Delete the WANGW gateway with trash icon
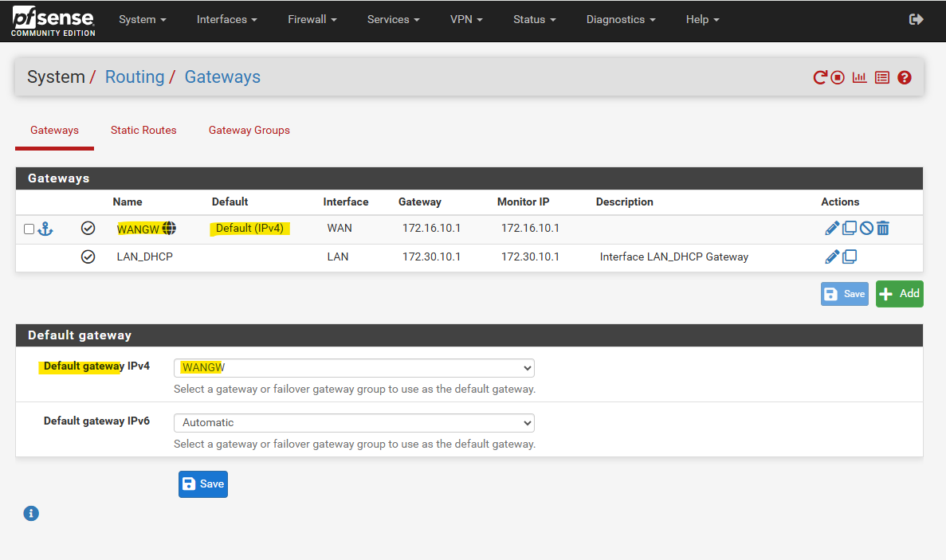The height and width of the screenshot is (560, 946). pyautogui.click(x=883, y=229)
